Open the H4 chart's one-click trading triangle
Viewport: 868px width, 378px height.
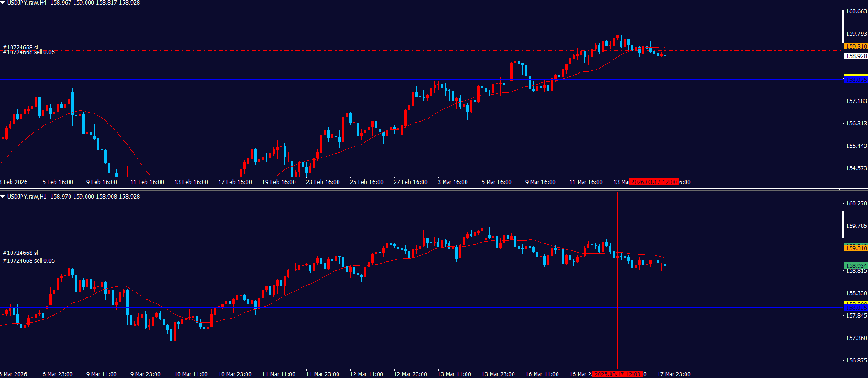[x=3, y=3]
